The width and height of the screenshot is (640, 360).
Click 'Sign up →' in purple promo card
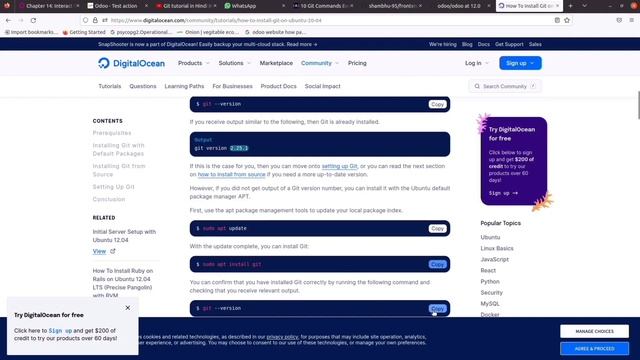(503, 193)
